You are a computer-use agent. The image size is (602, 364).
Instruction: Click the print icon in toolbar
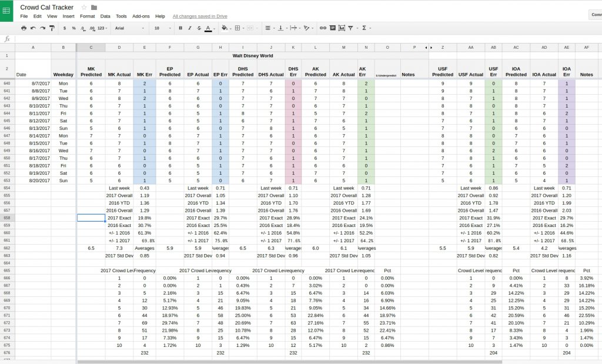tap(24, 28)
